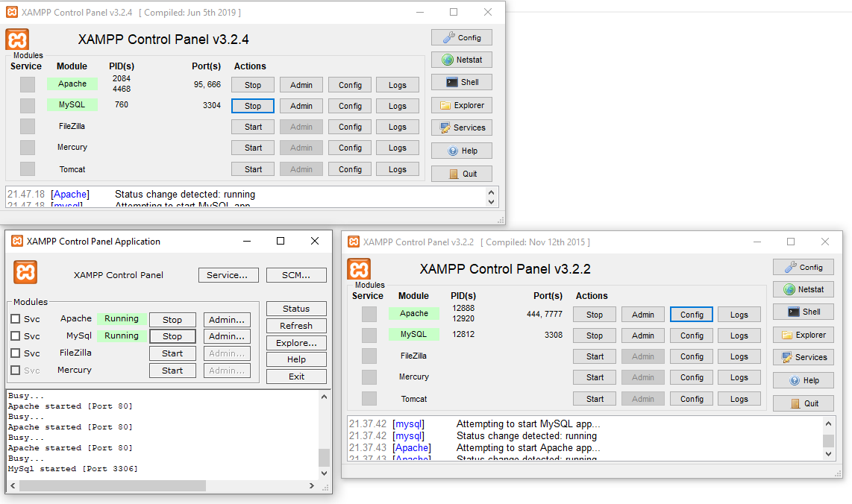Screen dimensions: 852x504
Task: Click XAMPP logo in v3.2.2 panel header
Action: [359, 269]
